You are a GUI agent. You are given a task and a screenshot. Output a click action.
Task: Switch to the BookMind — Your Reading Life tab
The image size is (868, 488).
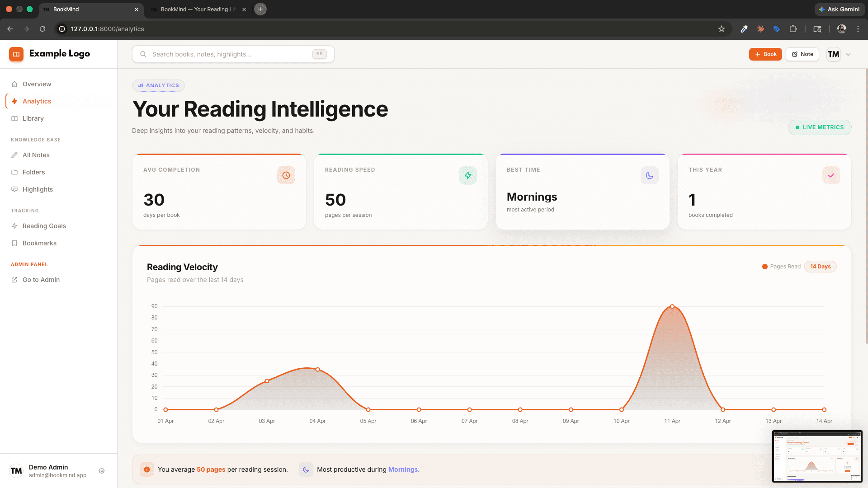[198, 9]
